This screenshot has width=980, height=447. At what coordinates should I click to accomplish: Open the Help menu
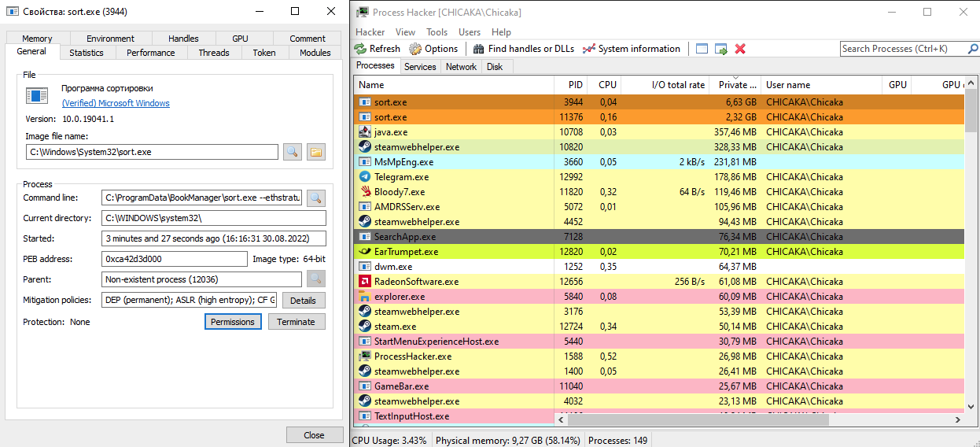click(x=501, y=32)
